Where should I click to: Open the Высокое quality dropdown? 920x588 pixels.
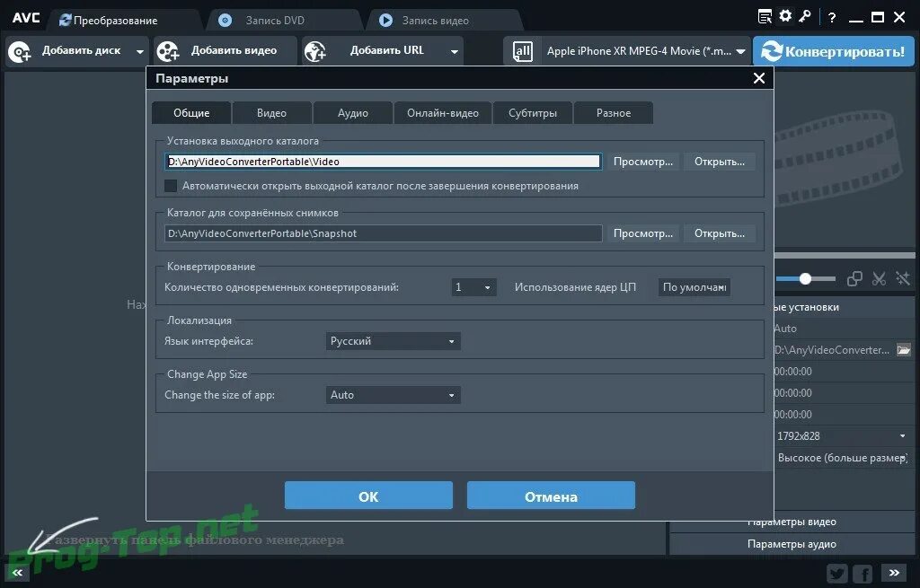pyautogui.click(x=843, y=458)
